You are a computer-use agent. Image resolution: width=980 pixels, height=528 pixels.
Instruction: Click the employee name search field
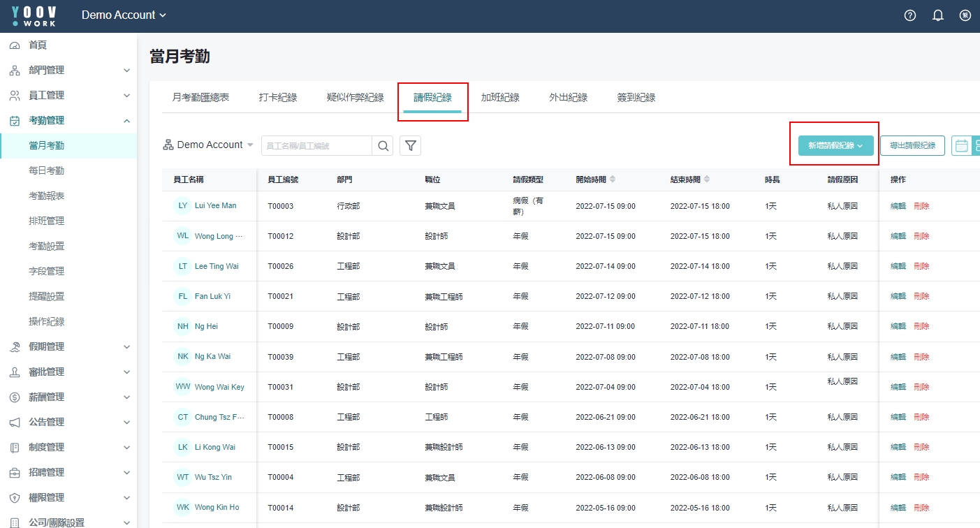(316, 145)
